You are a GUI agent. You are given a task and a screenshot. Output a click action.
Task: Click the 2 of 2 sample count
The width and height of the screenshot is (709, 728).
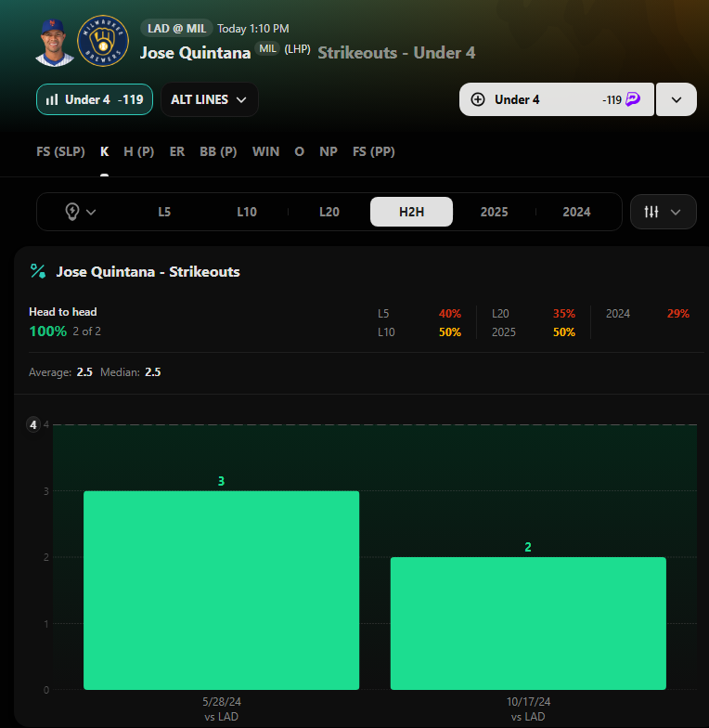87,331
